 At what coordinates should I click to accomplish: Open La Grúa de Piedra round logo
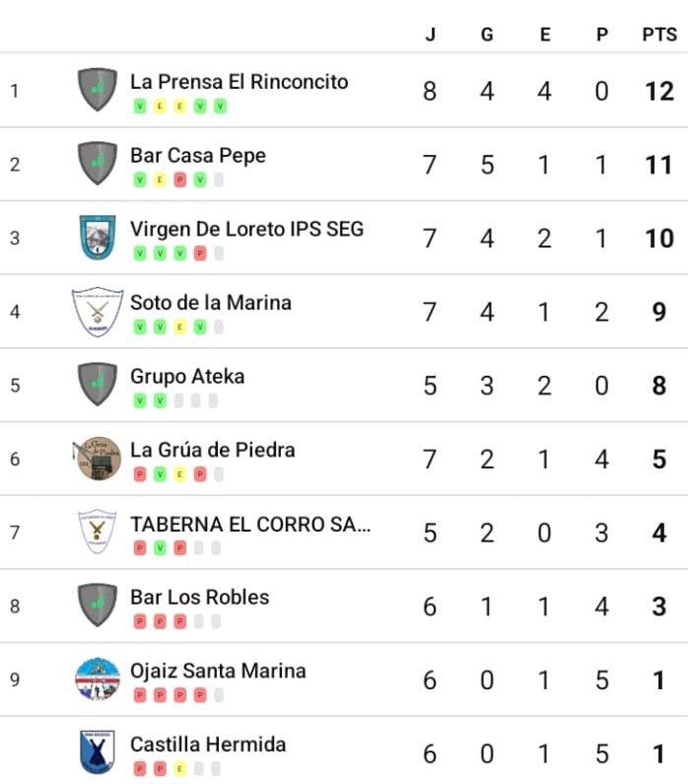coord(98,458)
